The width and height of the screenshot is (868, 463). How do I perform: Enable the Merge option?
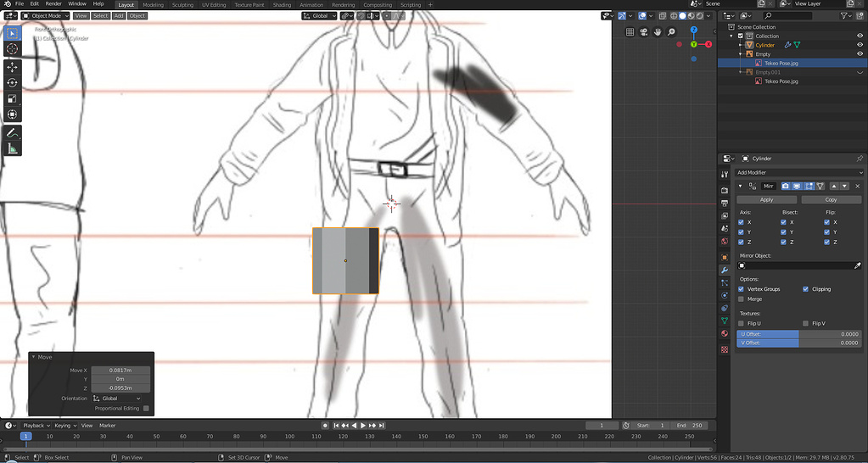(742, 299)
